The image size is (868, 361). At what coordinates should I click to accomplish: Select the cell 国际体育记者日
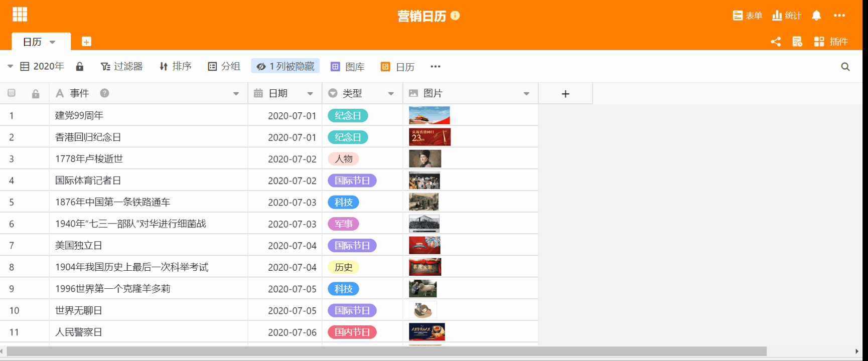pyautogui.click(x=149, y=180)
